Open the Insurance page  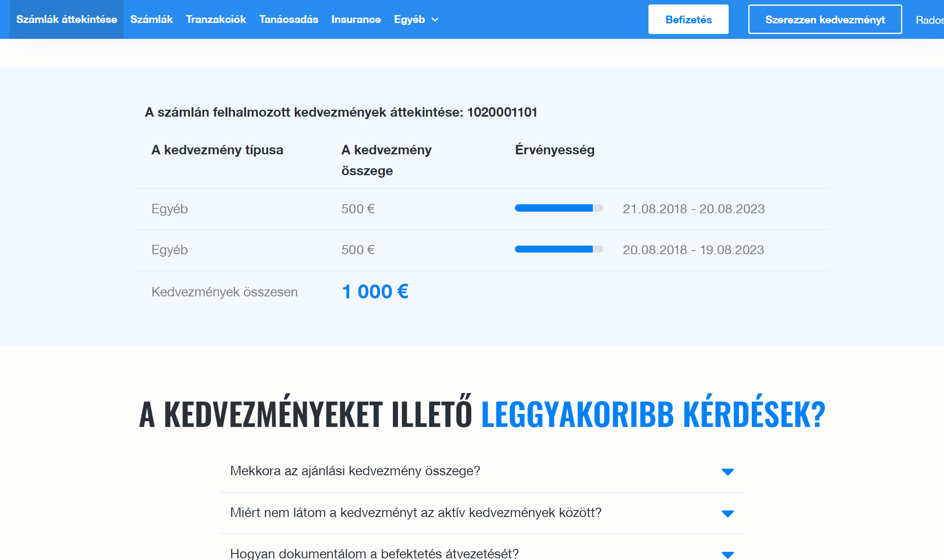coord(356,19)
